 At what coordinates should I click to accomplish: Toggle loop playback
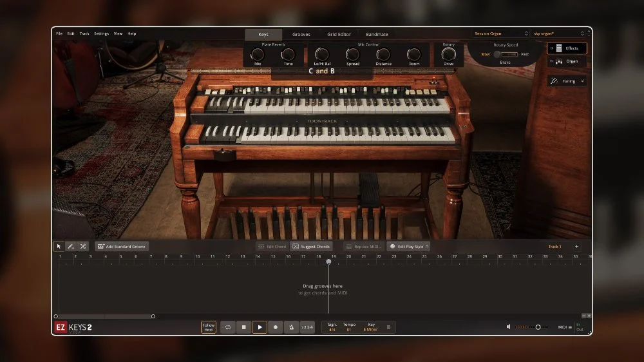[227, 327]
